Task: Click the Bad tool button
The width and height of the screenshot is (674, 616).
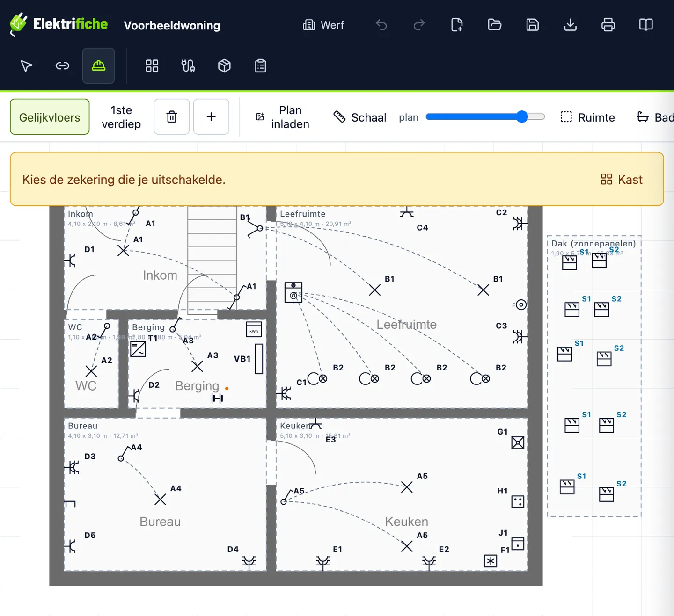Action: click(655, 117)
